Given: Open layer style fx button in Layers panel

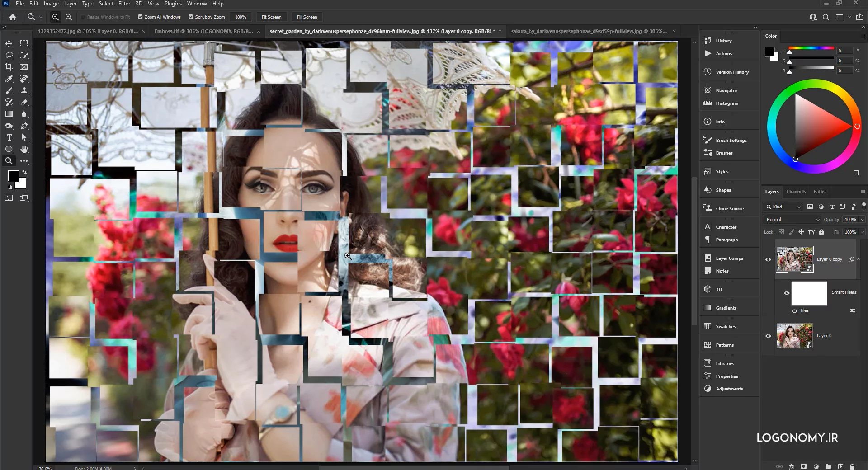Looking at the screenshot, I should click(792, 466).
